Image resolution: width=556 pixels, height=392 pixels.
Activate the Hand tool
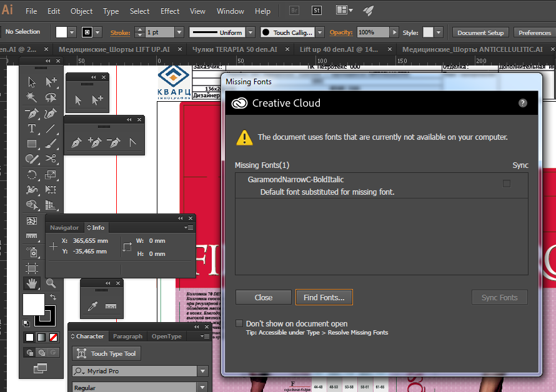32,283
